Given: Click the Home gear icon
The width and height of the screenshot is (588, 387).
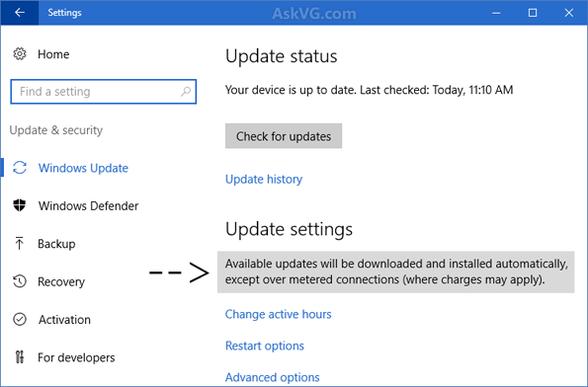Looking at the screenshot, I should [x=20, y=54].
